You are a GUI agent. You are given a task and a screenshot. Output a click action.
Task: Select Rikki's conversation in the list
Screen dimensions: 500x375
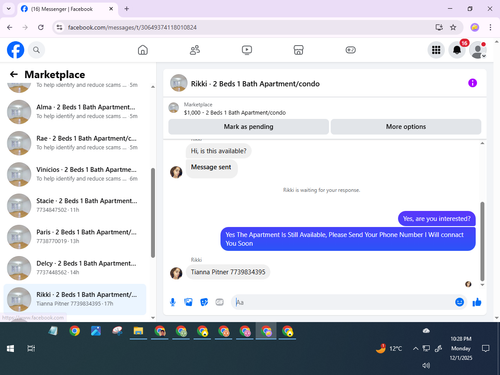coord(75,299)
